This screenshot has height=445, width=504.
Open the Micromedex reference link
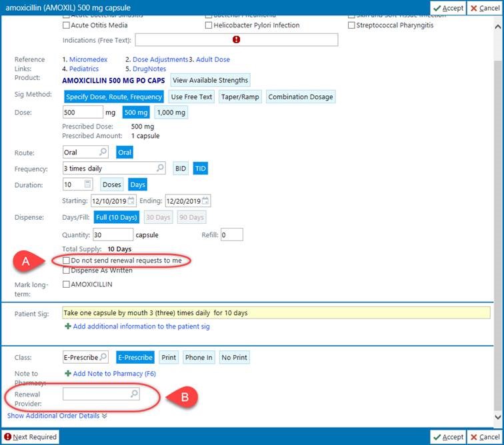tap(89, 59)
